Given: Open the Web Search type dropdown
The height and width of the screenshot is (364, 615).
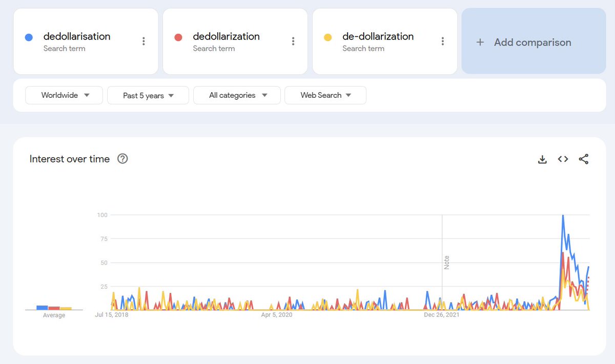Looking at the screenshot, I should [325, 95].
